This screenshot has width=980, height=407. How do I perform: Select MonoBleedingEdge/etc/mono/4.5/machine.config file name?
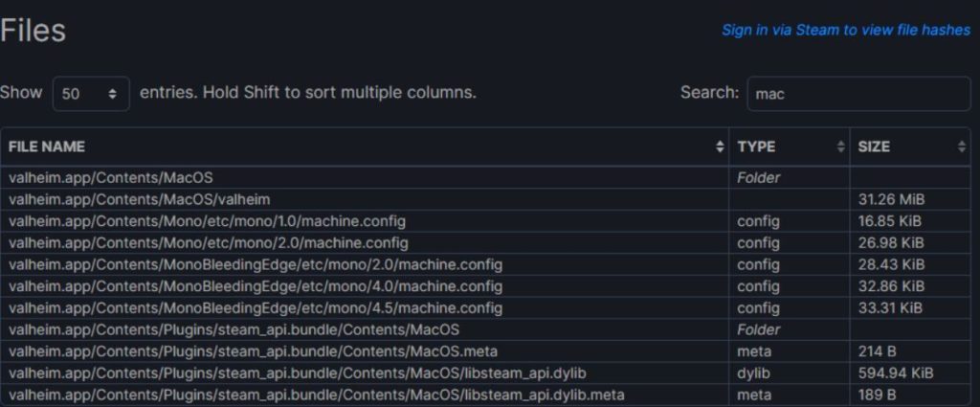point(255,308)
